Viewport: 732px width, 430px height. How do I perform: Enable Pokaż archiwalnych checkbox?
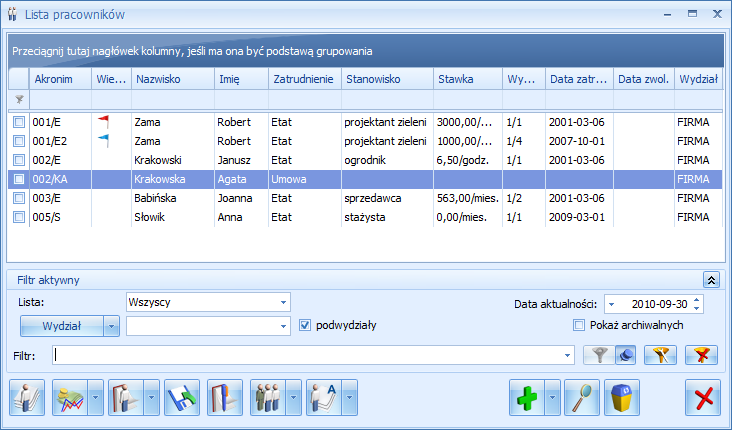(579, 325)
